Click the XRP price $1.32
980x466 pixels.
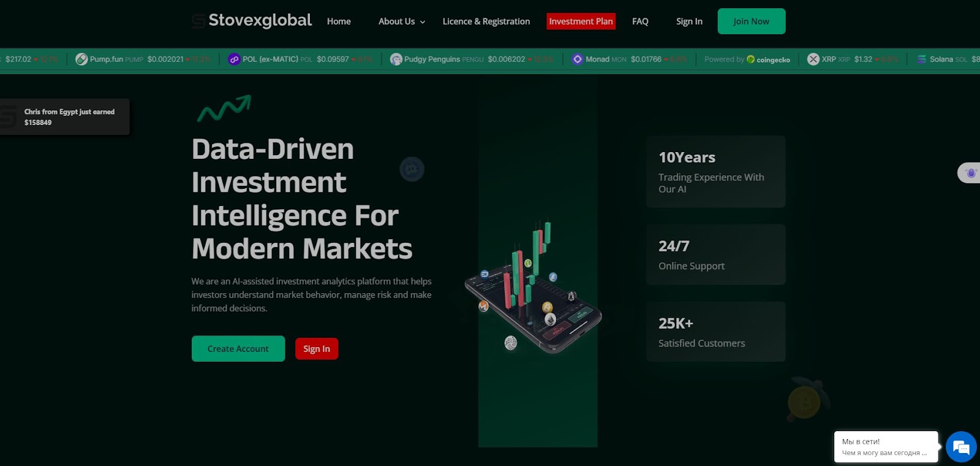[x=863, y=59]
